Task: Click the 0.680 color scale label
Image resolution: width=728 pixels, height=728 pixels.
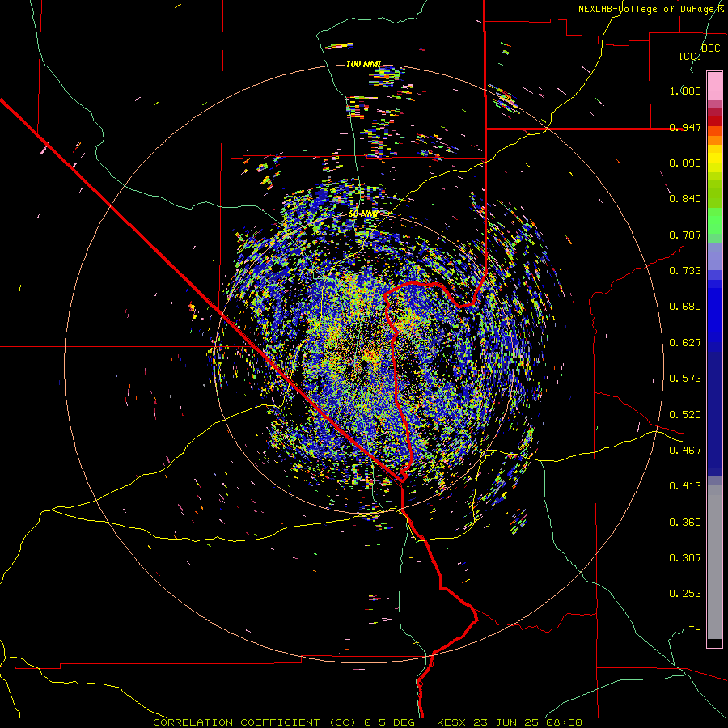Action: click(685, 307)
